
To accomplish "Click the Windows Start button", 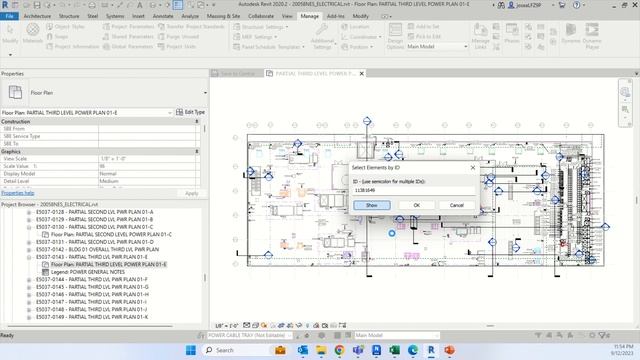I will [191, 350].
